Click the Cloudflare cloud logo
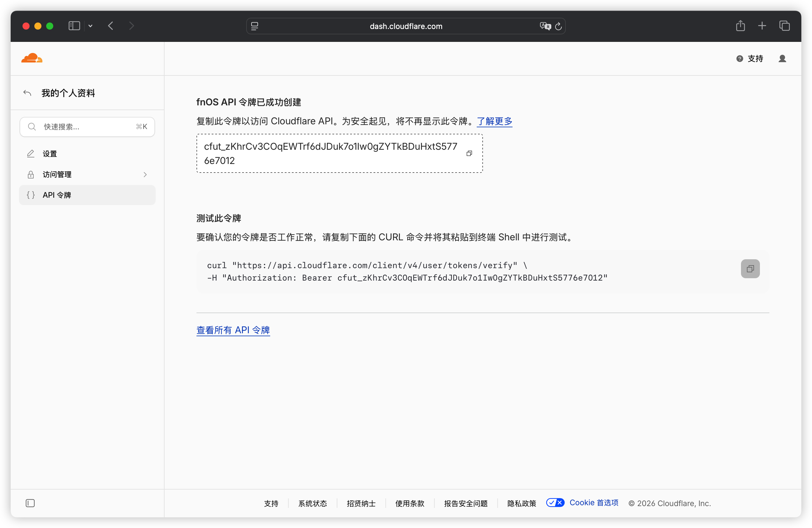Image resolution: width=812 pixels, height=528 pixels. click(x=32, y=58)
